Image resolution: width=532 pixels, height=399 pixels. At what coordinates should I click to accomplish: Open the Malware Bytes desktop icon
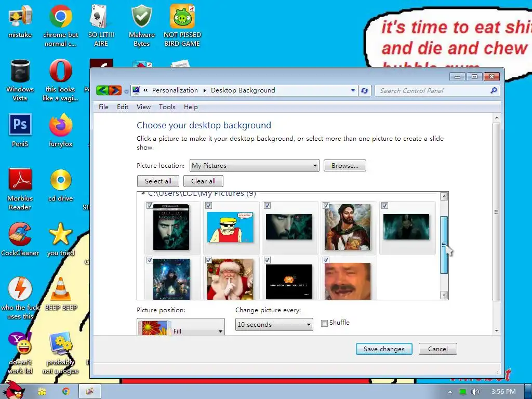141,25
